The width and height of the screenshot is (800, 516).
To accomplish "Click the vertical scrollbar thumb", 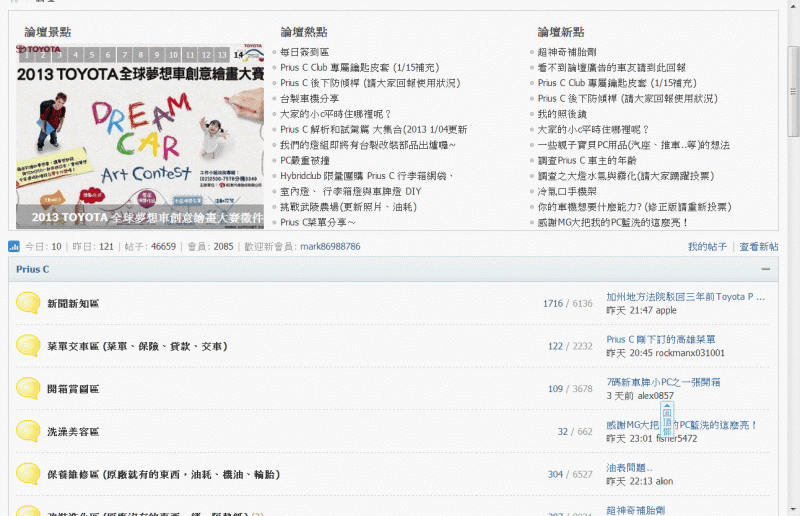I will [x=793, y=91].
